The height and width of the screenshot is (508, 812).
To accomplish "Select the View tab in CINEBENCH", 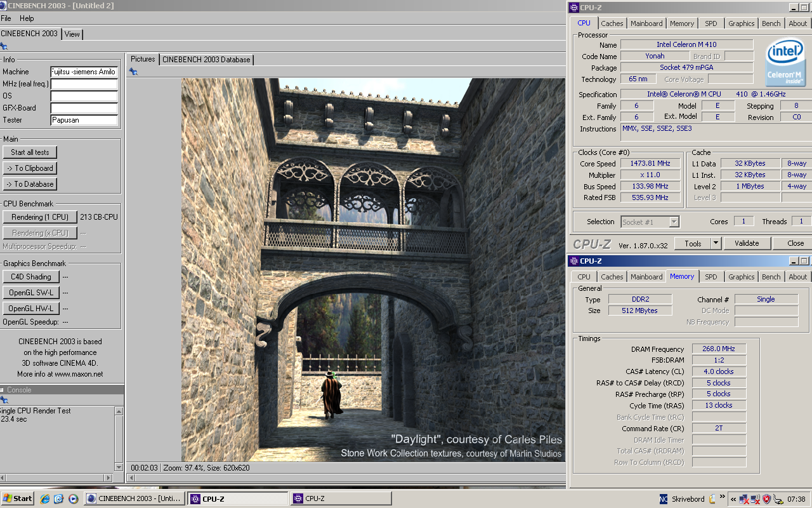I will (72, 34).
